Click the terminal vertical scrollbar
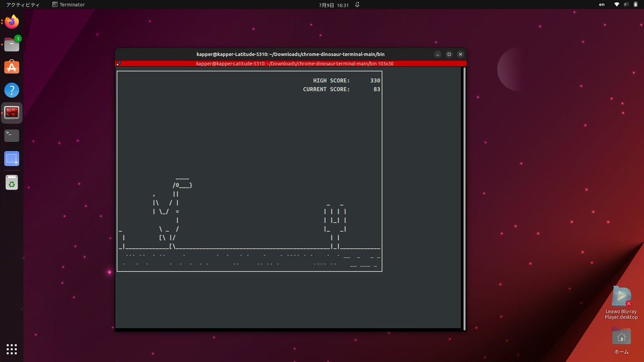Viewport: 644px width, 362px height. pos(464,198)
